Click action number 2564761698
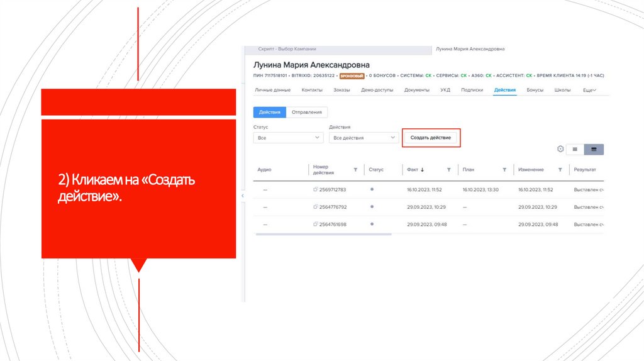The height and width of the screenshot is (361, 644). click(333, 225)
